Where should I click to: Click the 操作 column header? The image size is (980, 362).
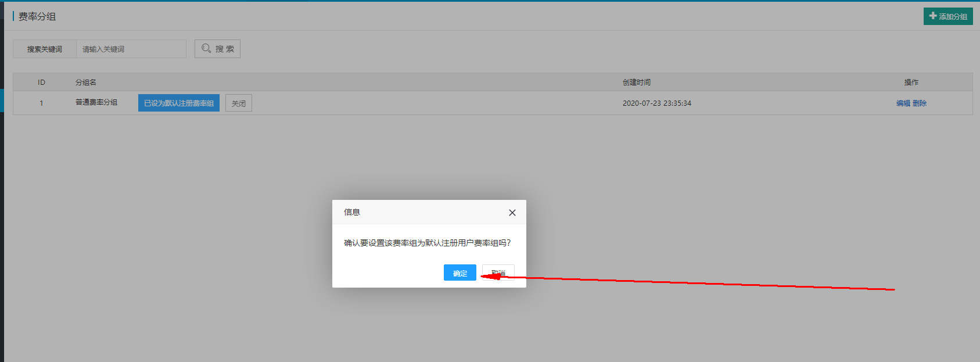[x=911, y=82]
